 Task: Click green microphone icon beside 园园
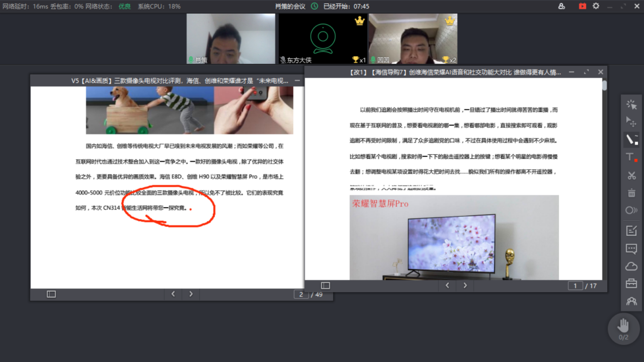point(373,60)
